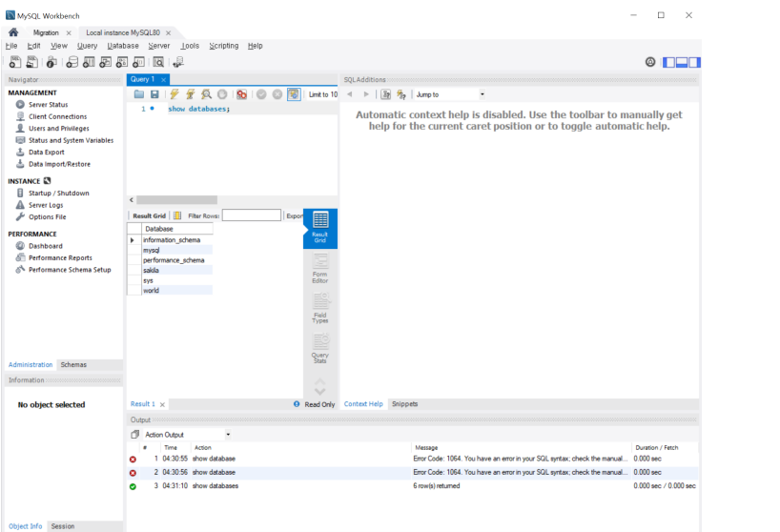The width and height of the screenshot is (780, 532).
Task: Get context help for caret position
Action: tap(385, 94)
